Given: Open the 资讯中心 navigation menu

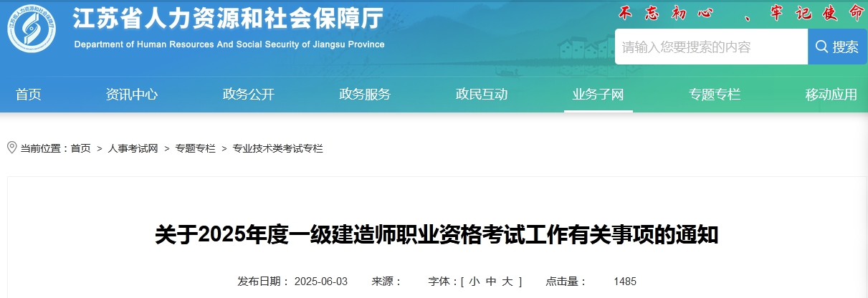Looking at the screenshot, I should coord(132,95).
